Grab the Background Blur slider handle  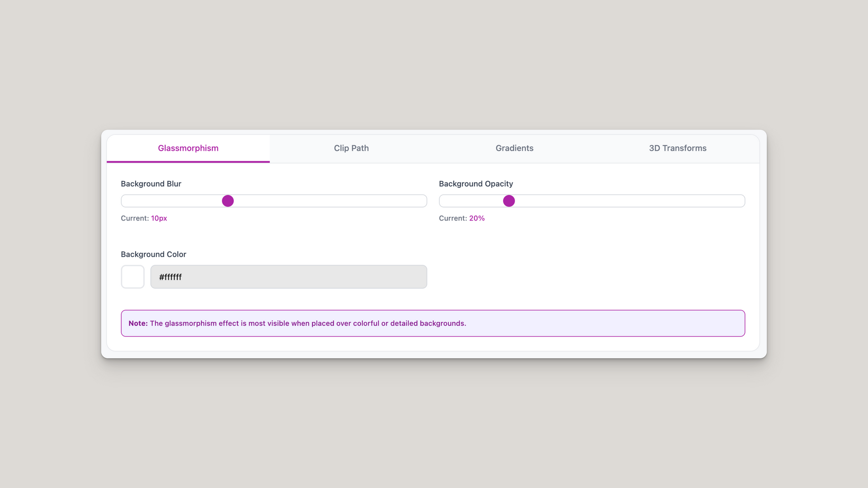[x=228, y=201]
